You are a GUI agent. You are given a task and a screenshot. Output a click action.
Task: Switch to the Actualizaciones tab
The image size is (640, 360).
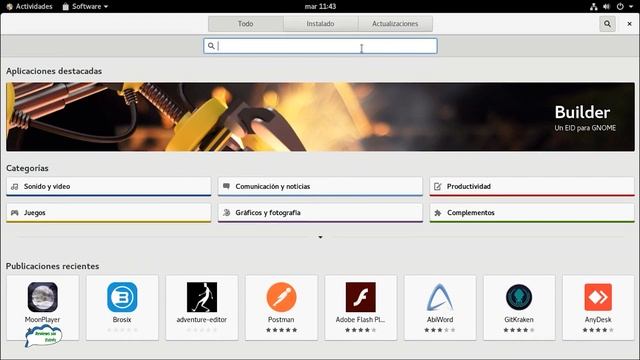(x=395, y=24)
